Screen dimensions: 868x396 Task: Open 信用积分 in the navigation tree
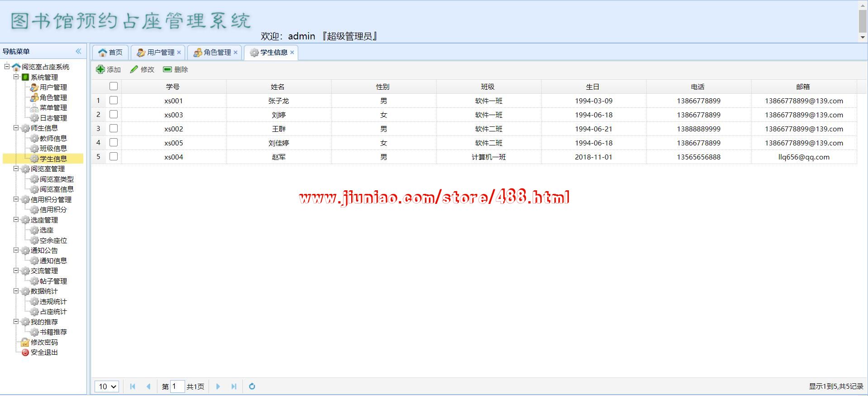(53, 210)
